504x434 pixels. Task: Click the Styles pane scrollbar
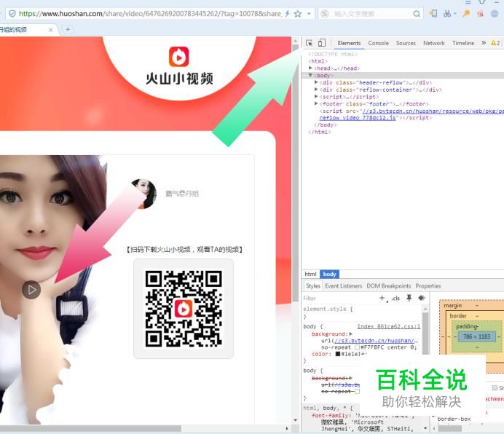pyautogui.click(x=425, y=334)
